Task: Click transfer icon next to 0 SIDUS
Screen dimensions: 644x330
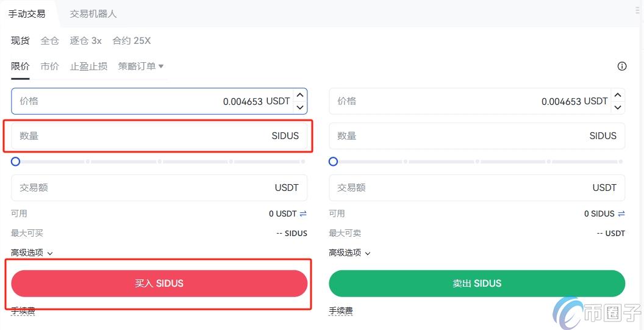Action: 621,213
